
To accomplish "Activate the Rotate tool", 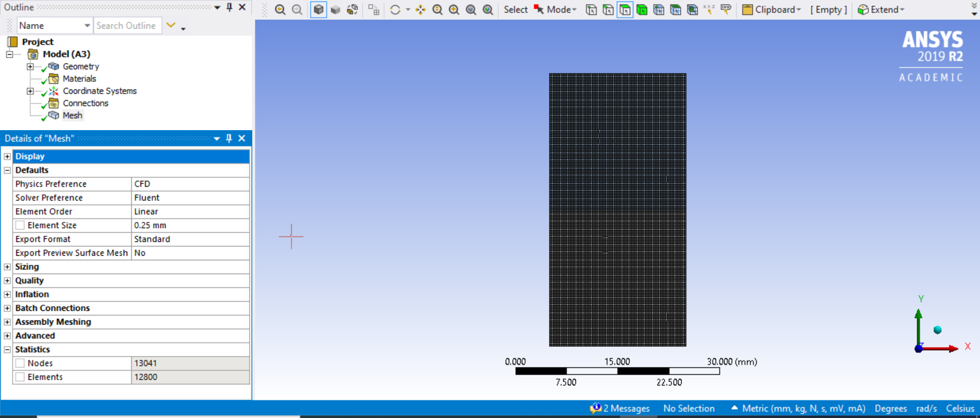I will pyautogui.click(x=395, y=10).
